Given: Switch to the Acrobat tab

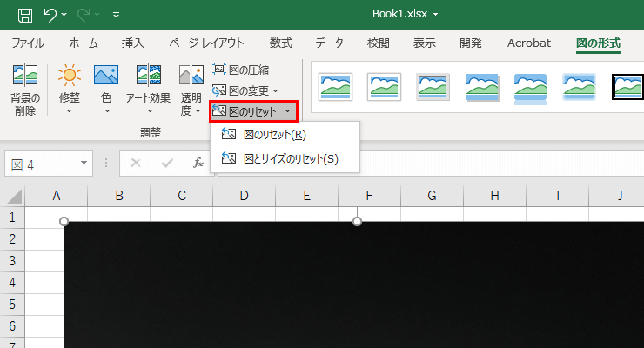Looking at the screenshot, I should coord(529,43).
